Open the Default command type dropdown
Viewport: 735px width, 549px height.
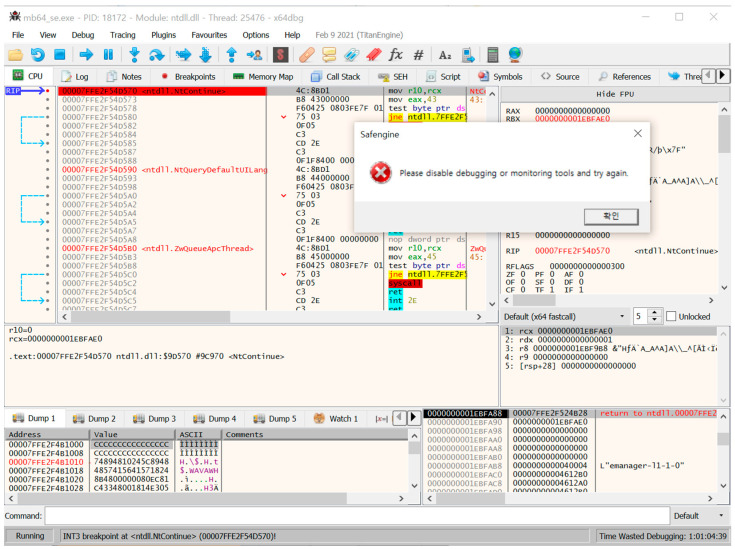pyautogui.click(x=698, y=516)
